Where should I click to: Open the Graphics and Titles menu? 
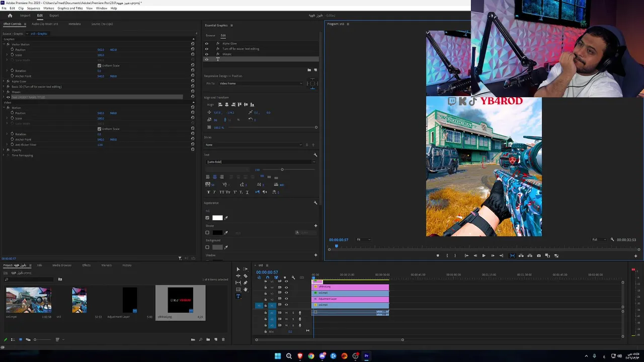point(70,8)
